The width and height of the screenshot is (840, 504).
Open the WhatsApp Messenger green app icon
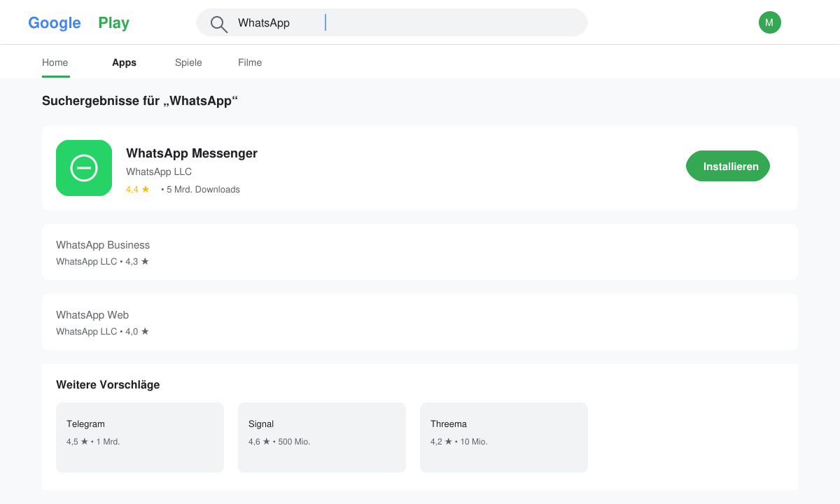click(84, 168)
